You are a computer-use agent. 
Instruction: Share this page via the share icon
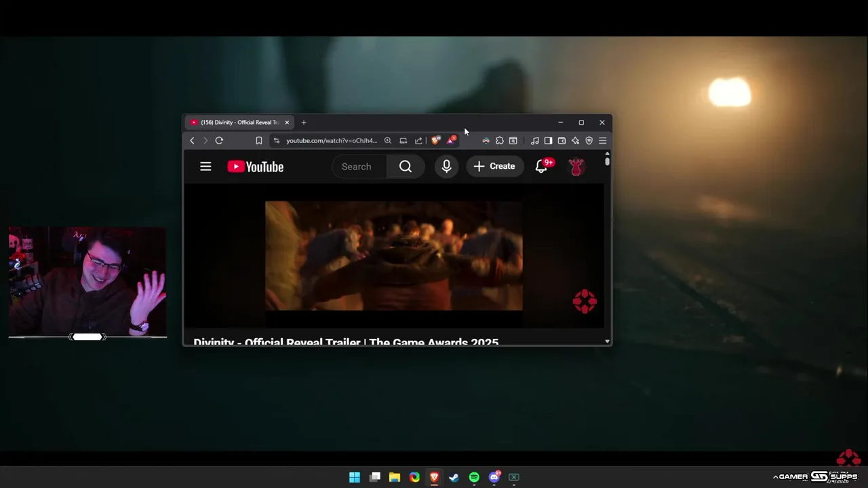point(418,140)
